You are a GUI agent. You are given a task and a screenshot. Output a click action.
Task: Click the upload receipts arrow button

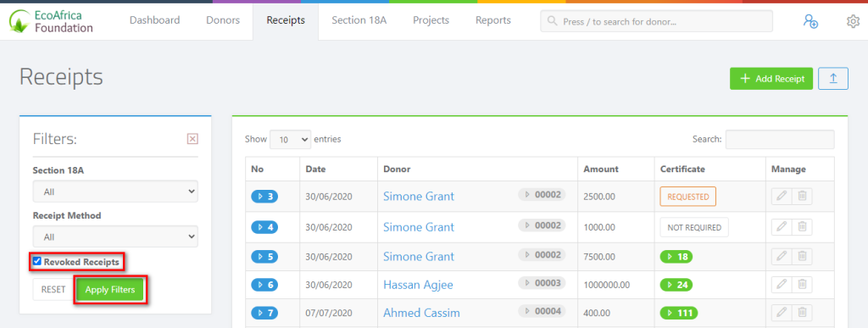point(833,79)
